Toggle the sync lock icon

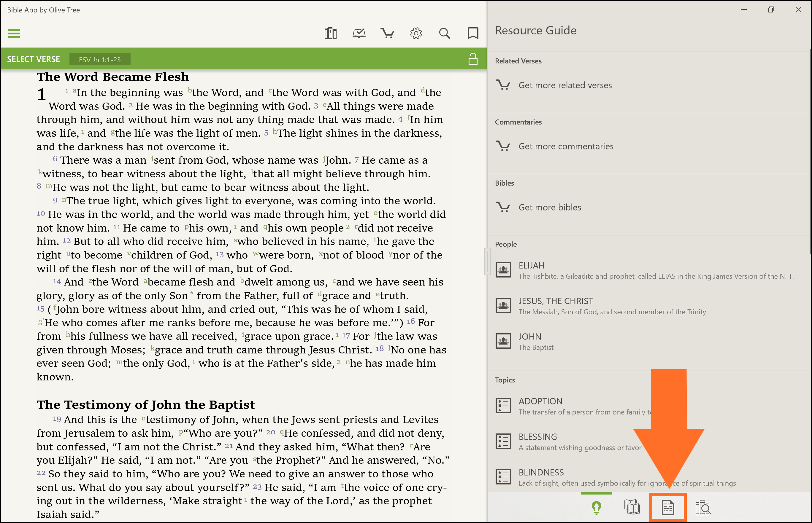(x=472, y=59)
